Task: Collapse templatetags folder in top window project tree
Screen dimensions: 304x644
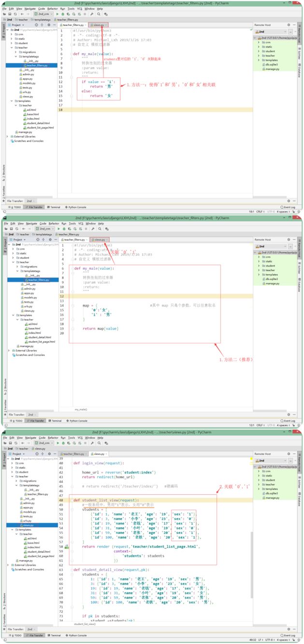Action: click(15, 56)
